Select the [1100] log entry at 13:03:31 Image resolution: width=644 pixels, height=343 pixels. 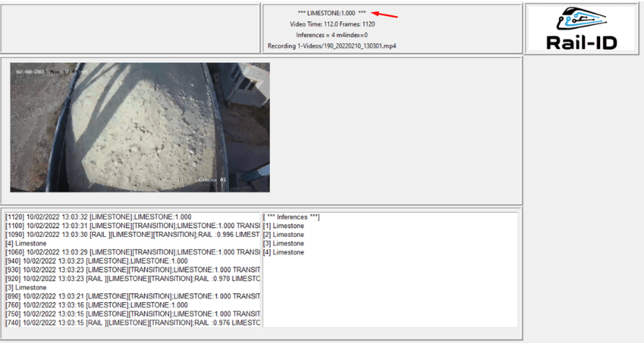(x=132, y=226)
